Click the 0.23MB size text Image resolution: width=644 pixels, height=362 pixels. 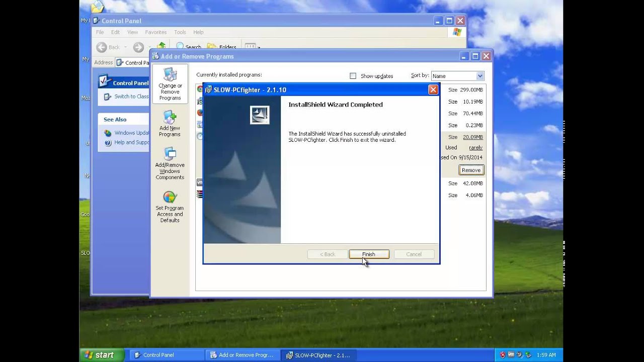click(474, 125)
